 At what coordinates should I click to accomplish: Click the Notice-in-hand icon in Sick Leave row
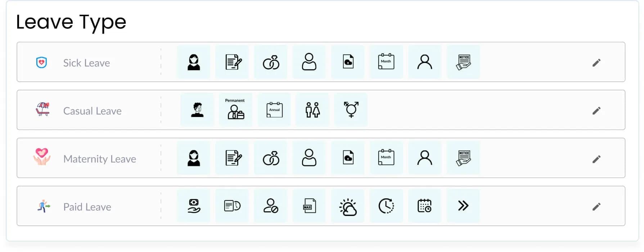point(463,62)
